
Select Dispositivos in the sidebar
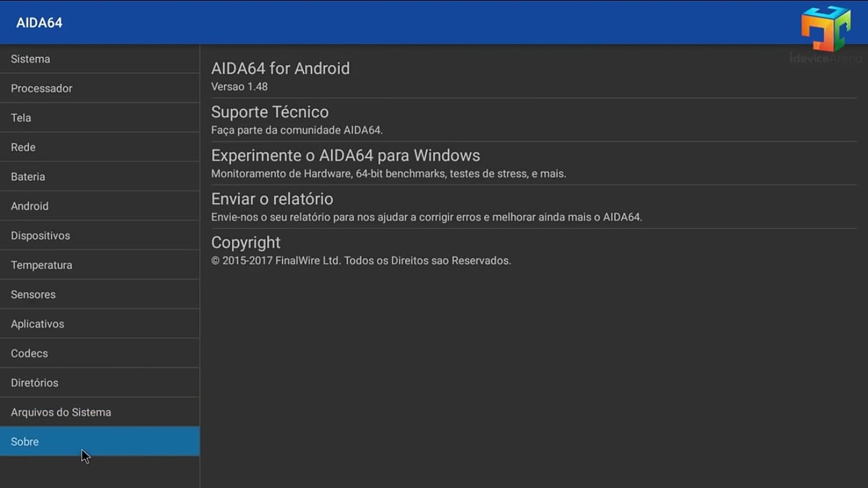pyautogui.click(x=40, y=235)
